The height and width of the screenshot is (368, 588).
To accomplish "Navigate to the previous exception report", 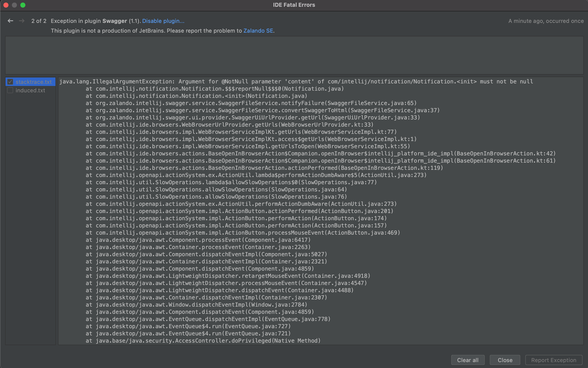I will [x=10, y=21].
